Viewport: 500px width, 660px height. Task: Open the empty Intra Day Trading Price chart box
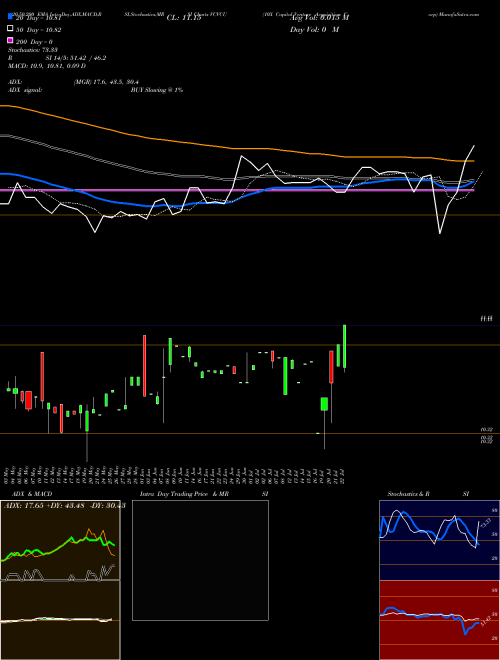[x=200, y=560]
